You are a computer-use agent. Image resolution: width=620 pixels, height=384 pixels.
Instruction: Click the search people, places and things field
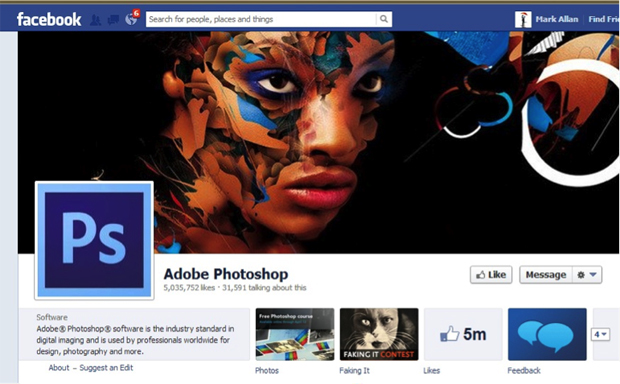coord(261,19)
